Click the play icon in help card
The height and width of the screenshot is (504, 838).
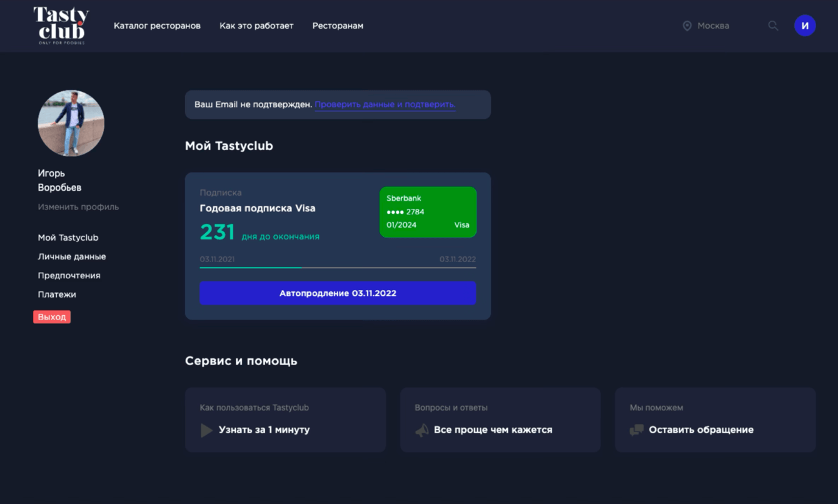206,430
